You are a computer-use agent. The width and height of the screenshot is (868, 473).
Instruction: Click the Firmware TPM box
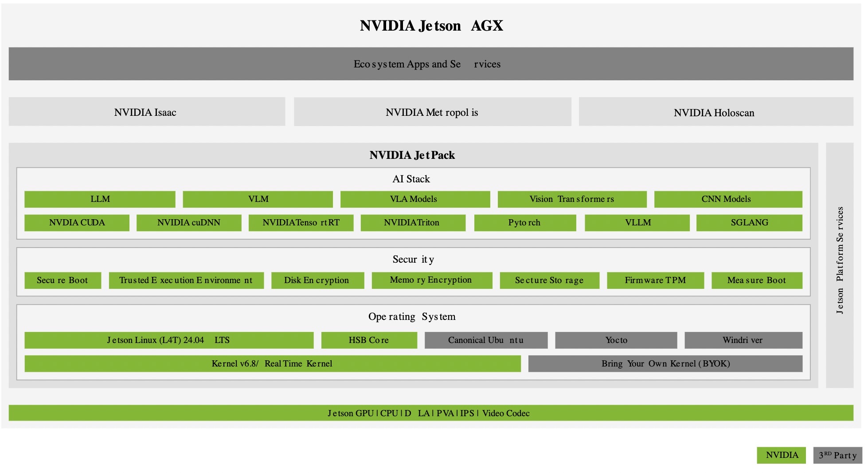(x=655, y=280)
